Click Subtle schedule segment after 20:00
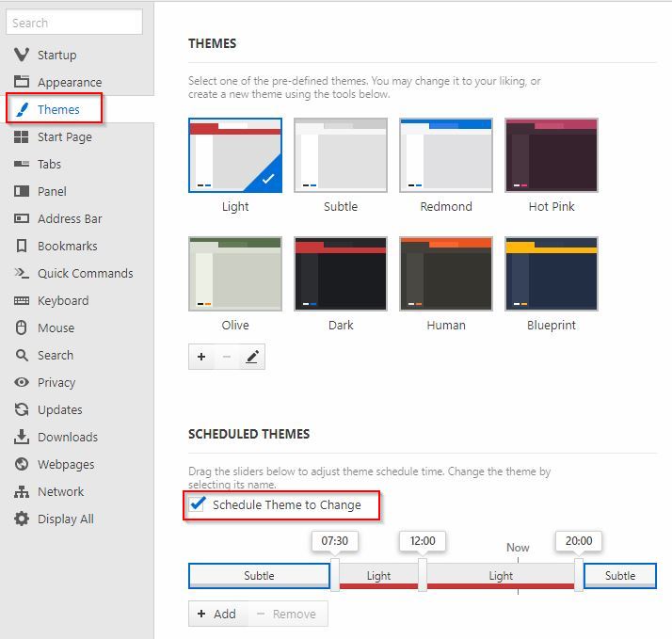 tap(620, 576)
